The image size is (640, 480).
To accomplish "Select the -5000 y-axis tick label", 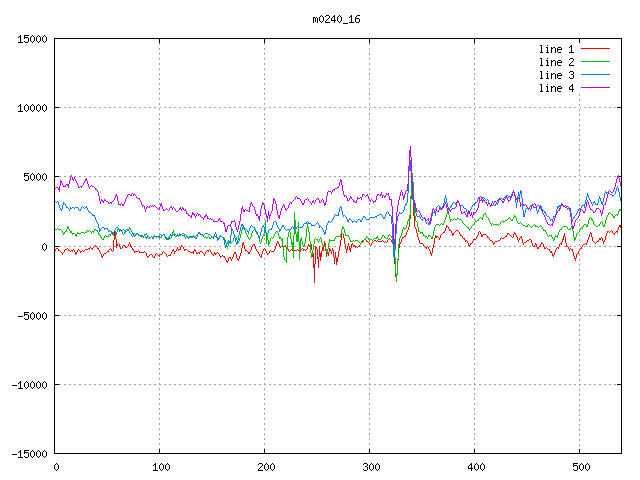I will (32, 315).
